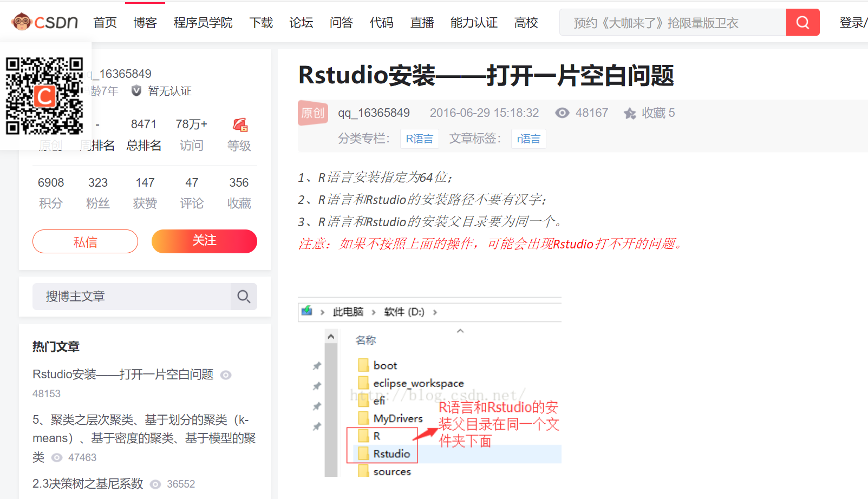This screenshot has height=499, width=868.
Task: Click the 名称 column header
Action: click(366, 340)
